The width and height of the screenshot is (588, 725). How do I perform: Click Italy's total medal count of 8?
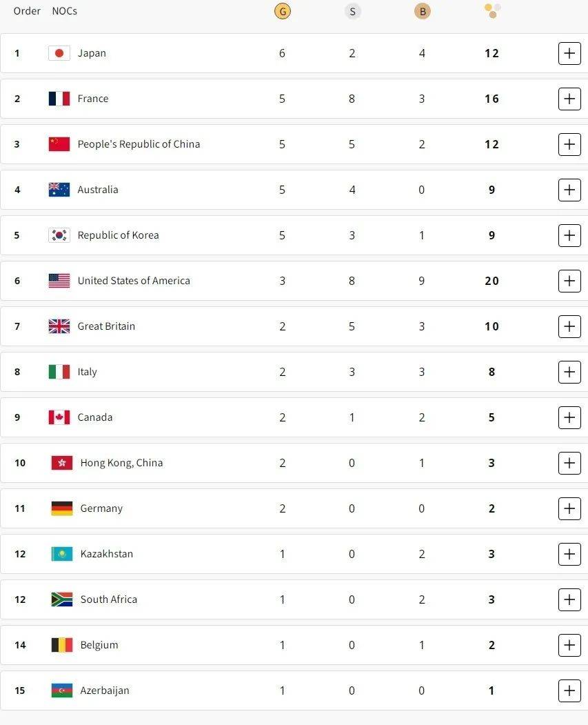491,372
